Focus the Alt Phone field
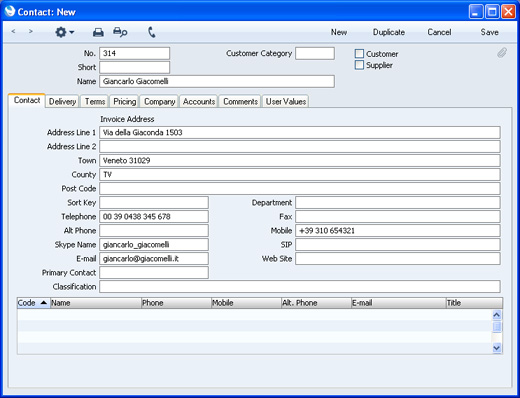The image size is (520, 398). coord(154,231)
